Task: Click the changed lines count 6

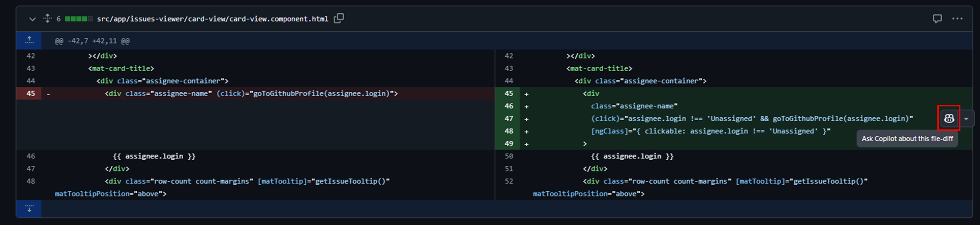Action: pos(58,19)
